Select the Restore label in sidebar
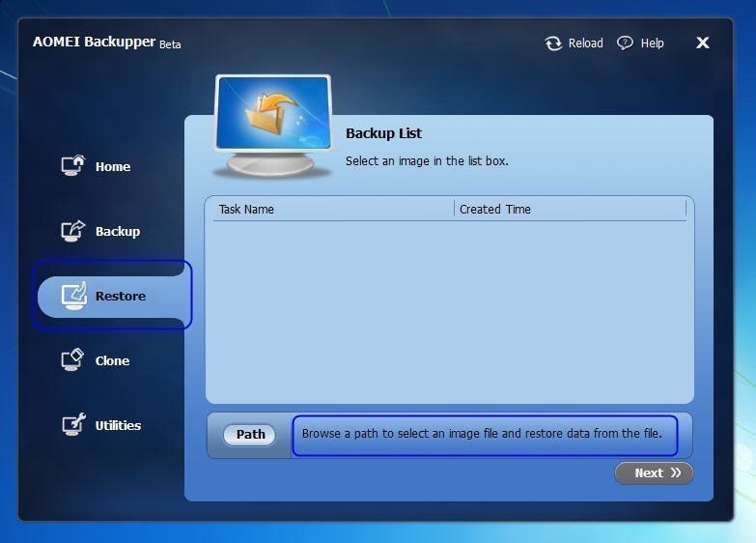This screenshot has width=756, height=543. click(x=121, y=296)
